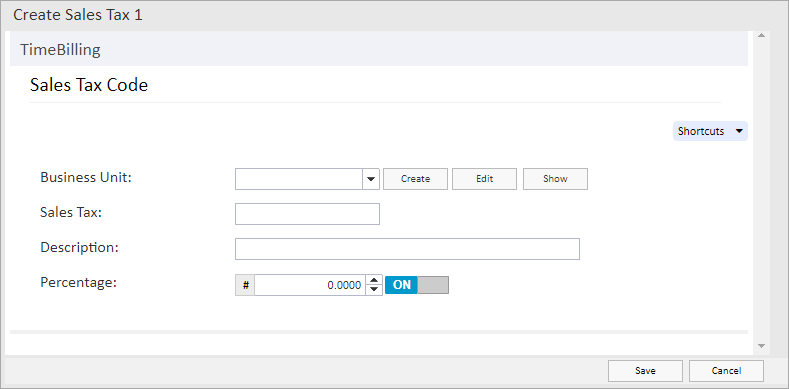This screenshot has width=789, height=389.
Task: Click the scrollbar up arrow
Action: tap(761, 35)
